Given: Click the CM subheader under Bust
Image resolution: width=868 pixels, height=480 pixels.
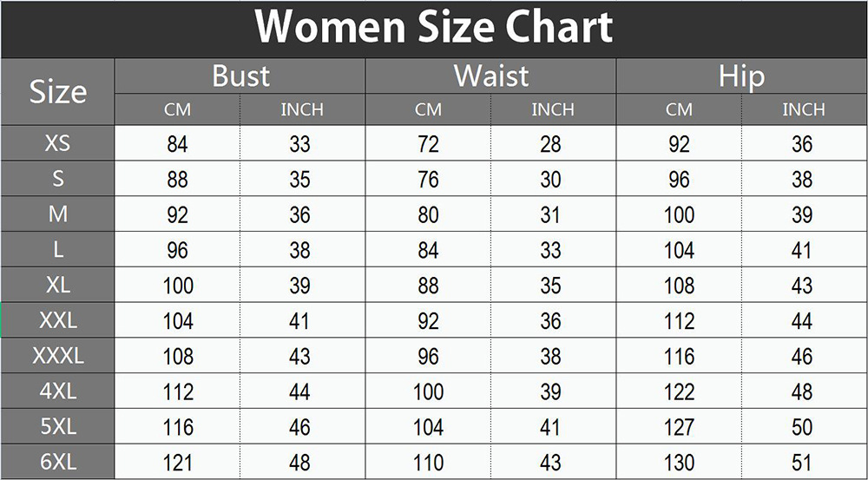Looking at the screenshot, I should 177,110.
